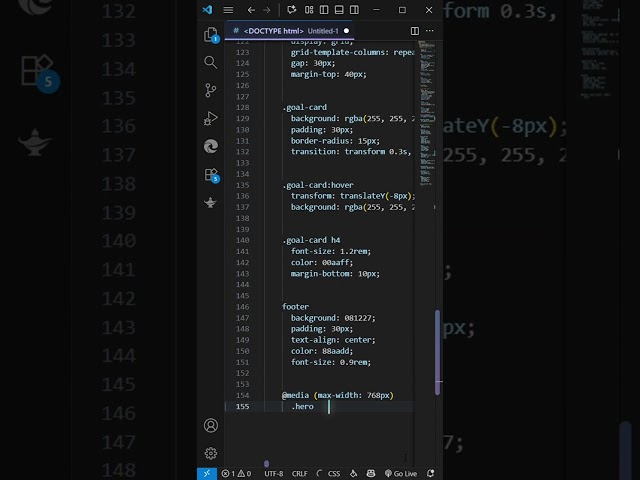The height and width of the screenshot is (480, 640).
Task: Place cursor in '.goal-card:hover' line
Action: [318, 185]
